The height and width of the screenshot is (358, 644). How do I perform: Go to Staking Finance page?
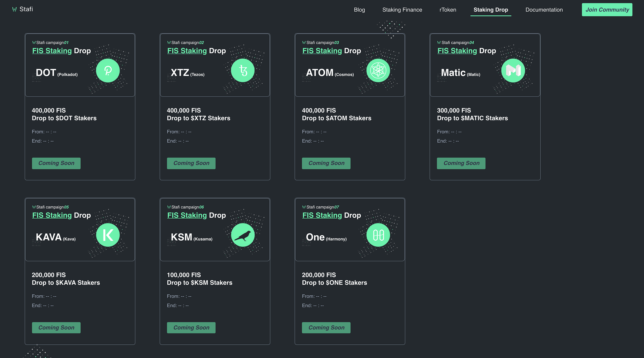pos(402,10)
